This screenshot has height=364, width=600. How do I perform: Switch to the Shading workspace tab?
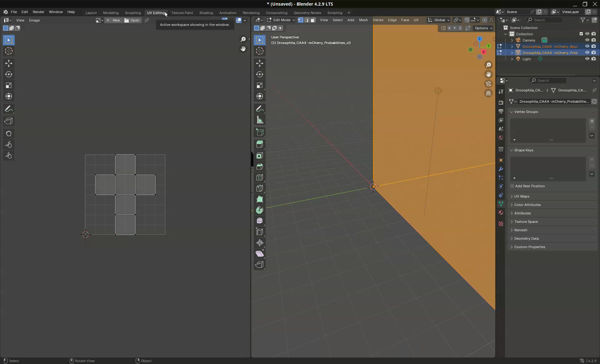206,13
